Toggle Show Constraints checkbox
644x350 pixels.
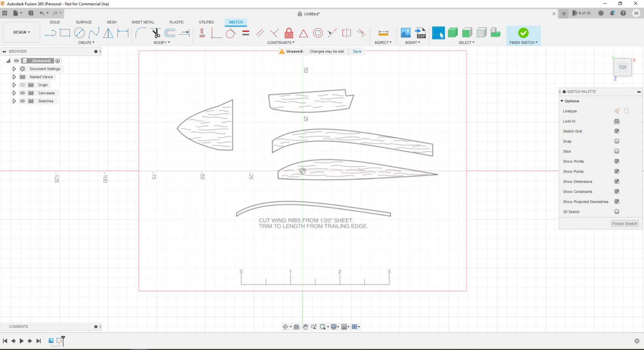coord(617,191)
